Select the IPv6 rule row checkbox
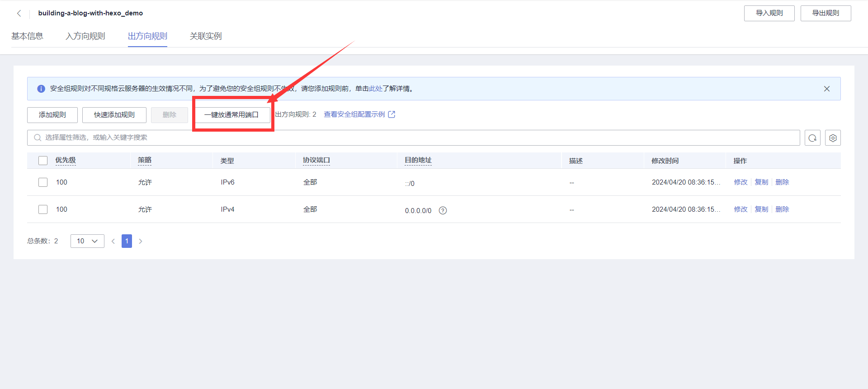Screen dimensions: 868x389 [43, 182]
